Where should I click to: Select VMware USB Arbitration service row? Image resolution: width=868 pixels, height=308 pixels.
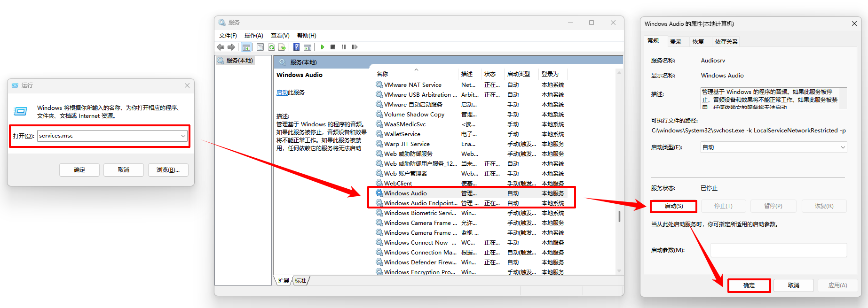coord(471,95)
